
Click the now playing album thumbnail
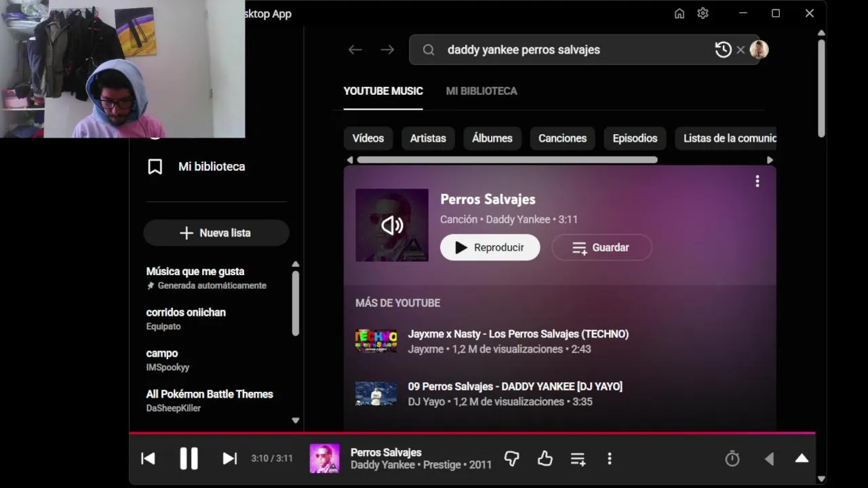[x=325, y=458]
